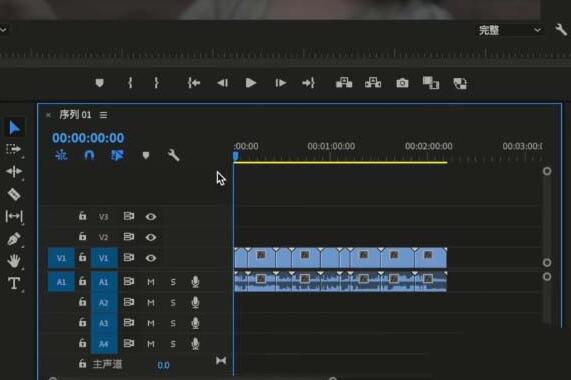
Task: Solo track A1
Action: click(173, 282)
